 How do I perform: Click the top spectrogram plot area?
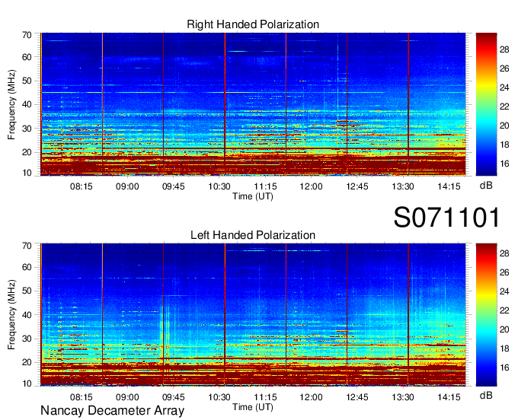[x=253, y=104]
